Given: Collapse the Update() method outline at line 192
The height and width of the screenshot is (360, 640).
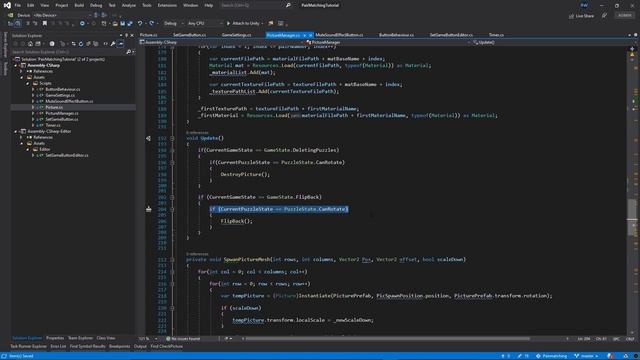Looking at the screenshot, I should (172, 138).
